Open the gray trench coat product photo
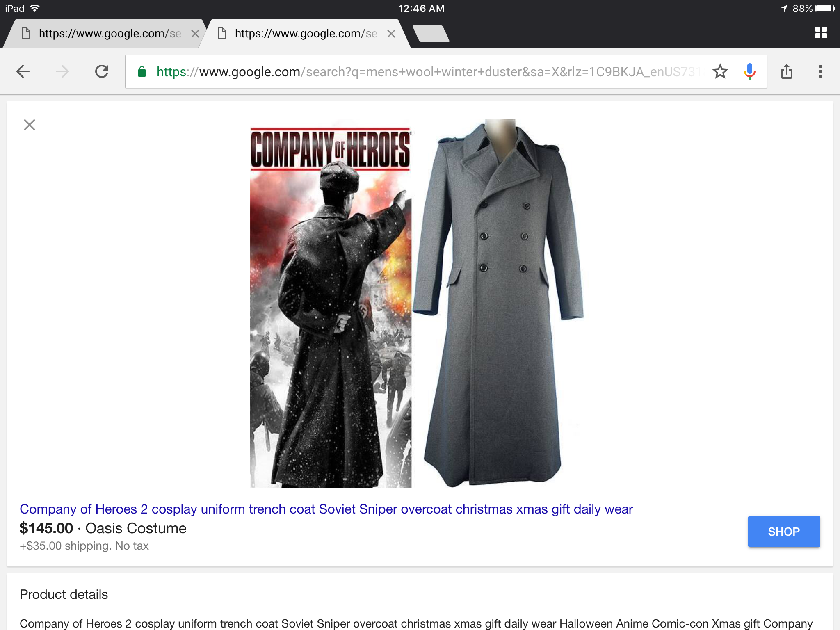Viewport: 840px width, 630px height. pos(498,304)
